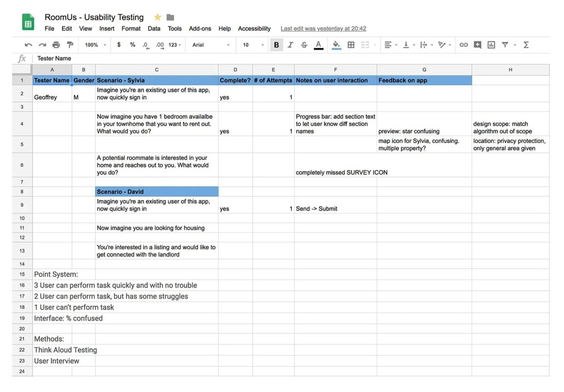Open the Format menu
Viewport: 564px width, 392px height.
click(x=131, y=29)
